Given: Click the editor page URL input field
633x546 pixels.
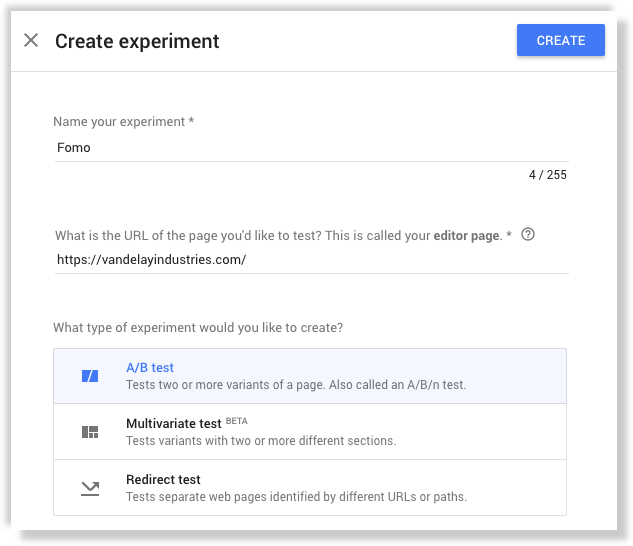Looking at the screenshot, I should [x=311, y=260].
